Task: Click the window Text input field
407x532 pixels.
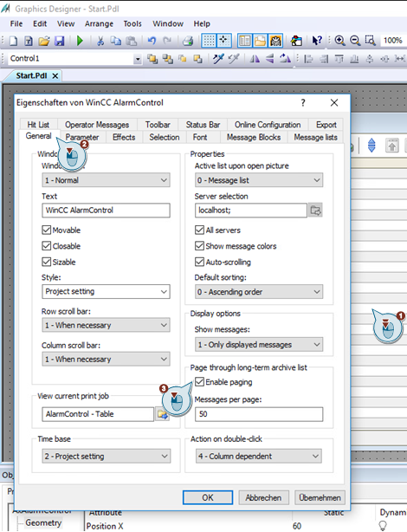Action: click(106, 211)
